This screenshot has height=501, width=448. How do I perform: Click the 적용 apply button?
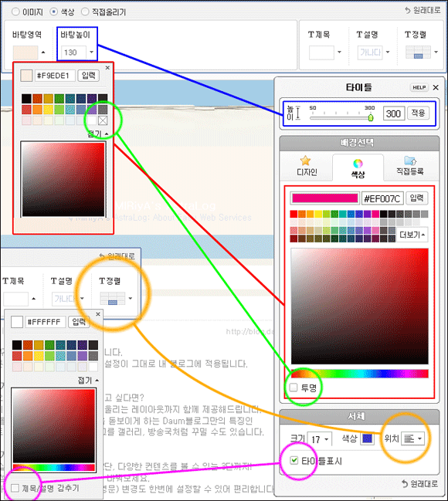[x=418, y=113]
